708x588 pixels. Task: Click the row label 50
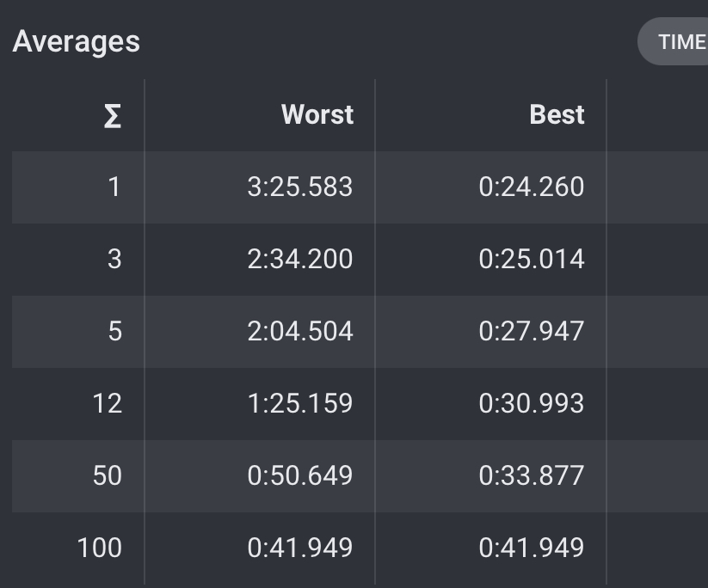107,475
